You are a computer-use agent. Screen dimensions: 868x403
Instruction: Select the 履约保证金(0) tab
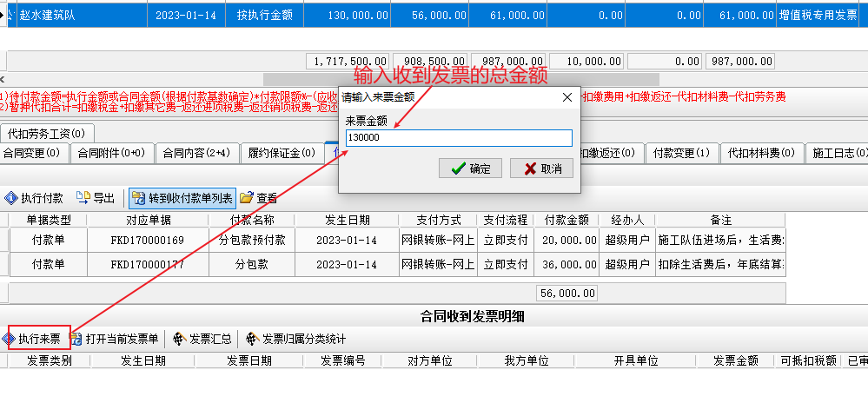278,154
